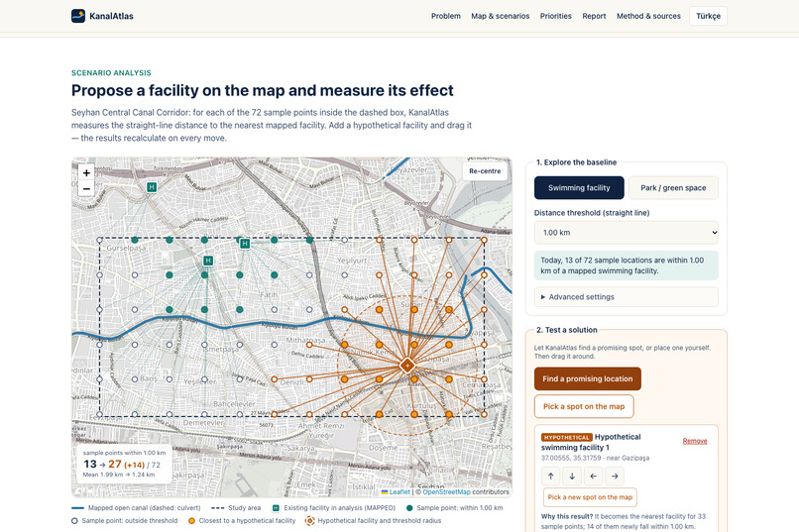The image size is (799, 532).
Task: Select the H facility marker on the dashed top edge
Action: (245, 244)
